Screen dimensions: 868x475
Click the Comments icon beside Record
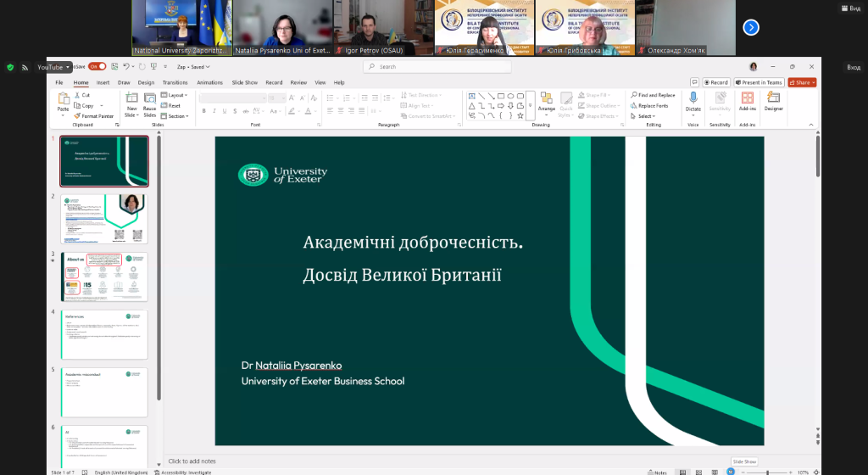(x=694, y=82)
